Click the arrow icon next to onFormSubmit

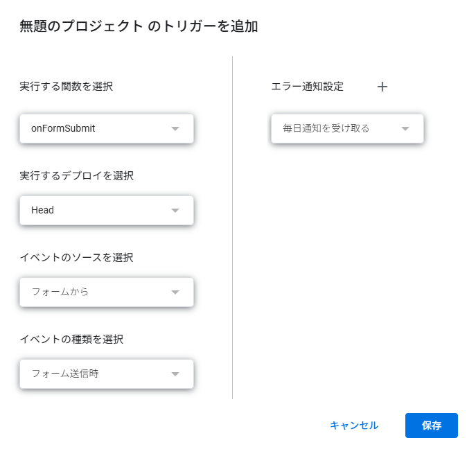click(x=175, y=129)
